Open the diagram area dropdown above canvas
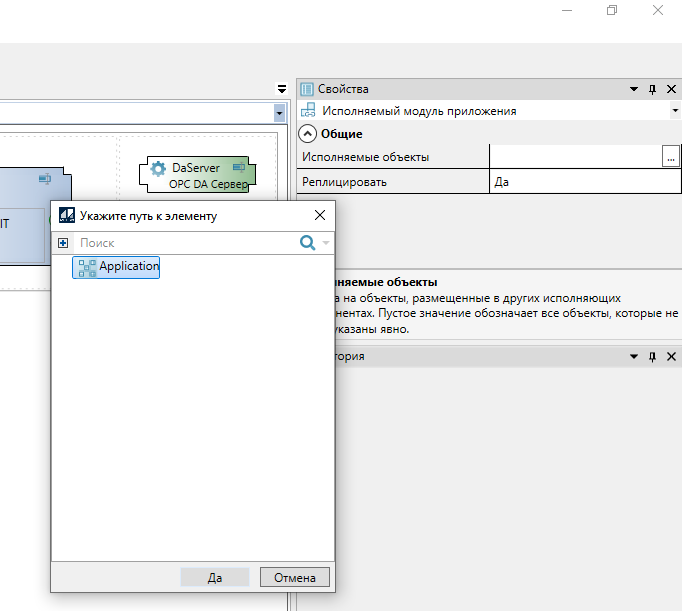Viewport: 682px width, 611px height. (279, 115)
